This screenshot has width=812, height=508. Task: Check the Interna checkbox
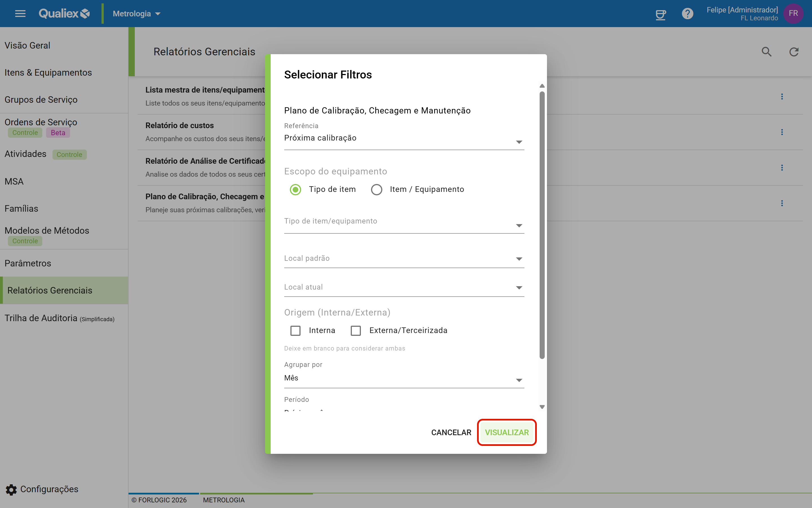point(295,330)
